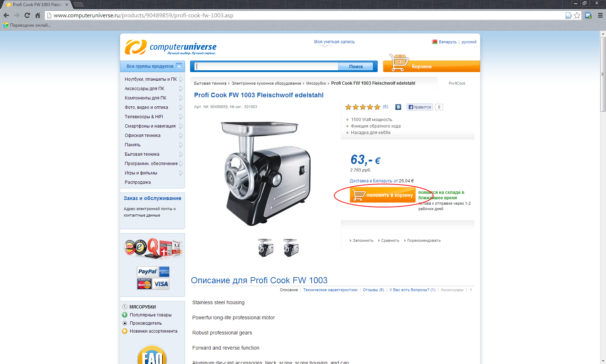Open the Моя учетная запись link
The height and width of the screenshot is (364, 606).
[x=334, y=42]
